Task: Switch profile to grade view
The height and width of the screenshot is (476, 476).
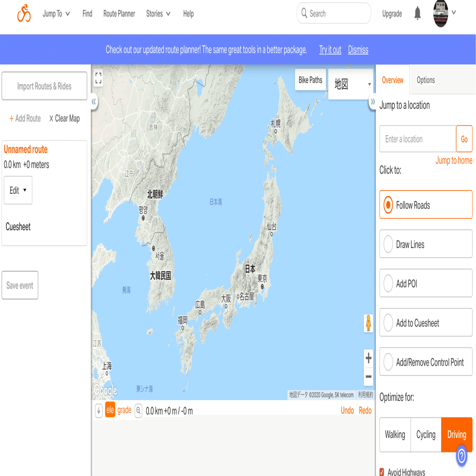Action: pyautogui.click(x=124, y=410)
